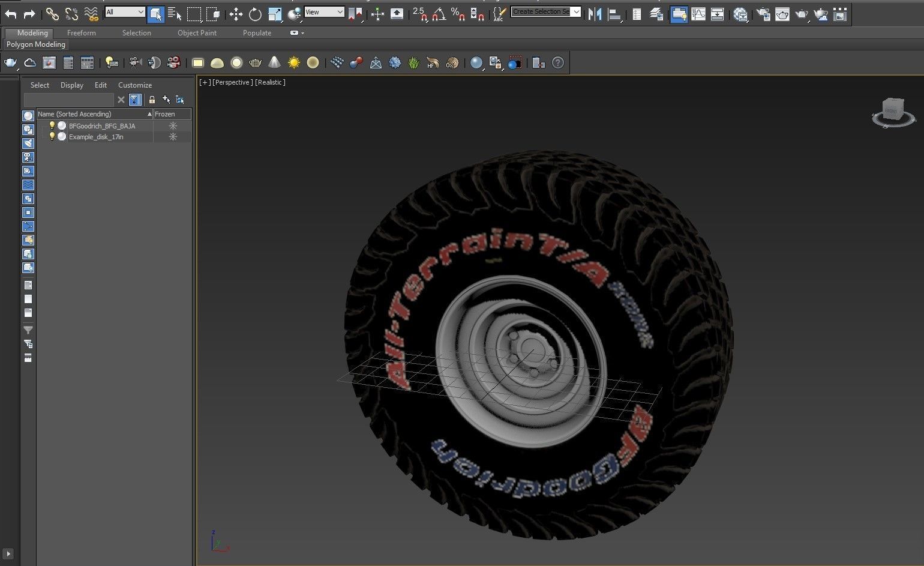Unfreeze BFGoodrich_BFG_BAJA via snowflake

(x=173, y=126)
